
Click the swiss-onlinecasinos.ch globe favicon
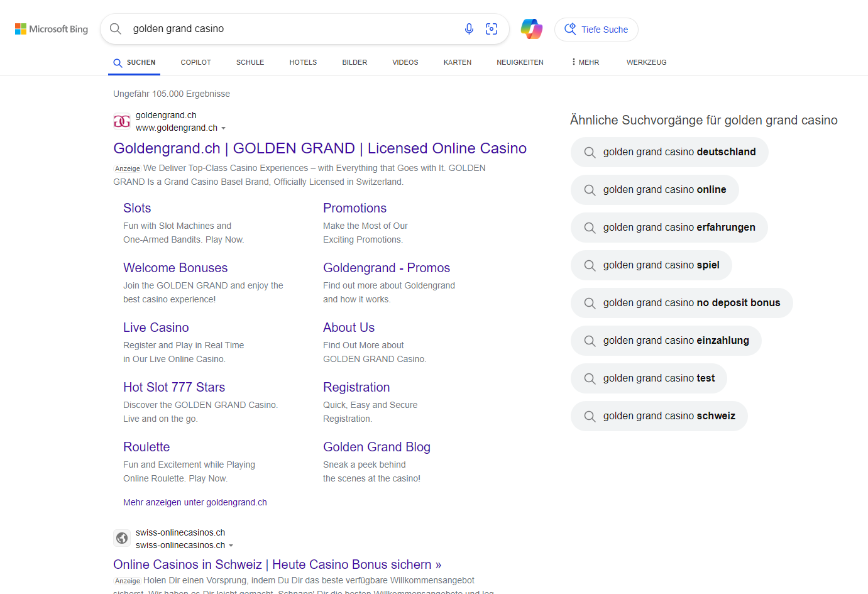[122, 538]
